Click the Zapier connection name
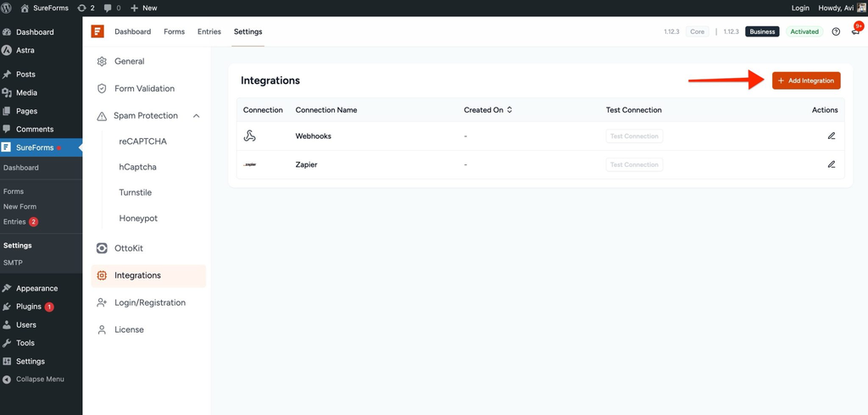The height and width of the screenshot is (415, 868). coord(306,164)
